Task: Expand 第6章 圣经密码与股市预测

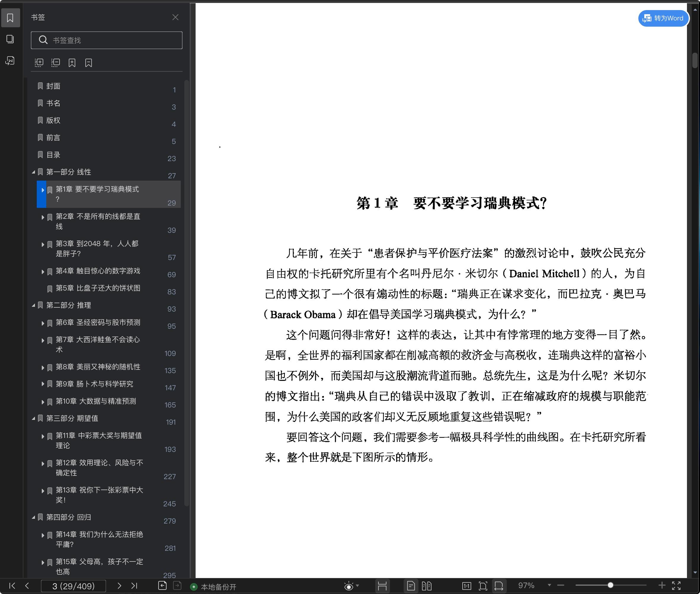Action: (43, 323)
